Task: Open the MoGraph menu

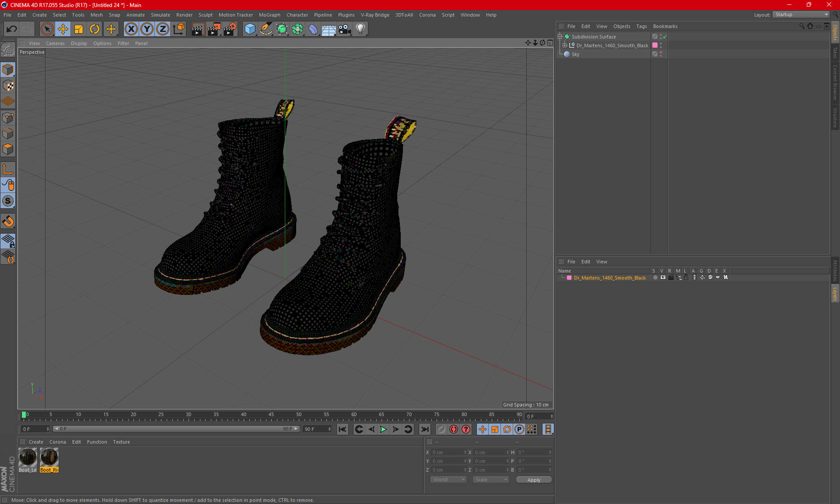Action: (x=269, y=15)
